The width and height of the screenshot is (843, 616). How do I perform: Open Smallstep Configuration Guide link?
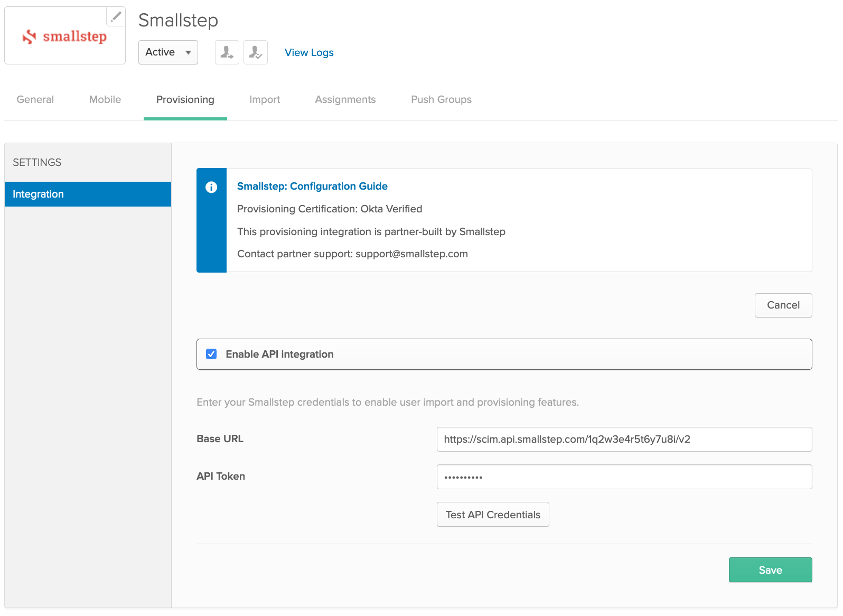[312, 186]
